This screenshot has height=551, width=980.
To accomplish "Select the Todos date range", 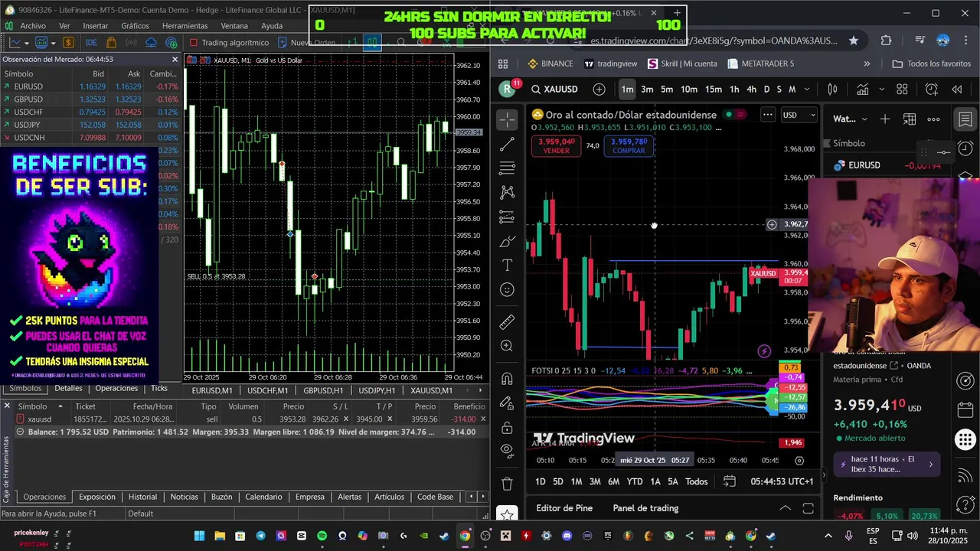I will [x=696, y=481].
